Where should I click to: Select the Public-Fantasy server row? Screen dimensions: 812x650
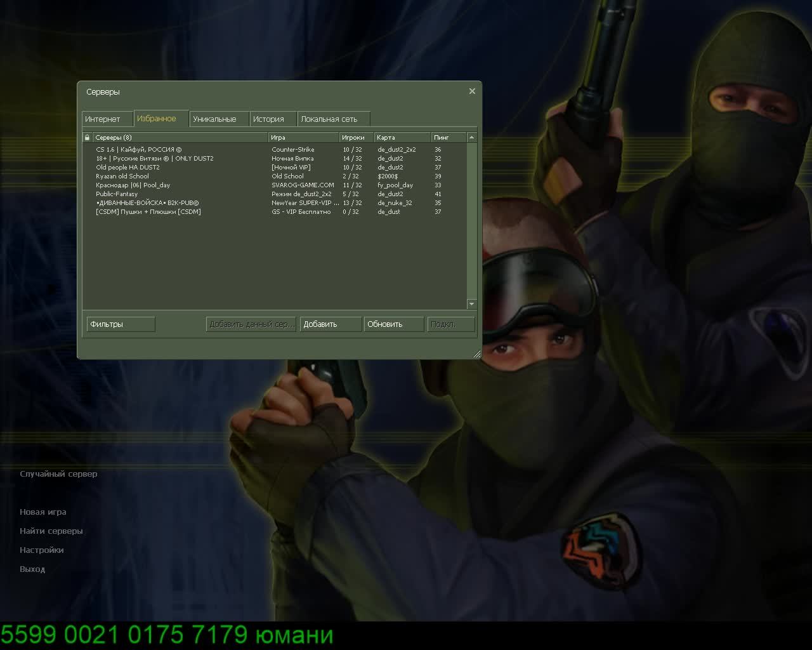117,194
